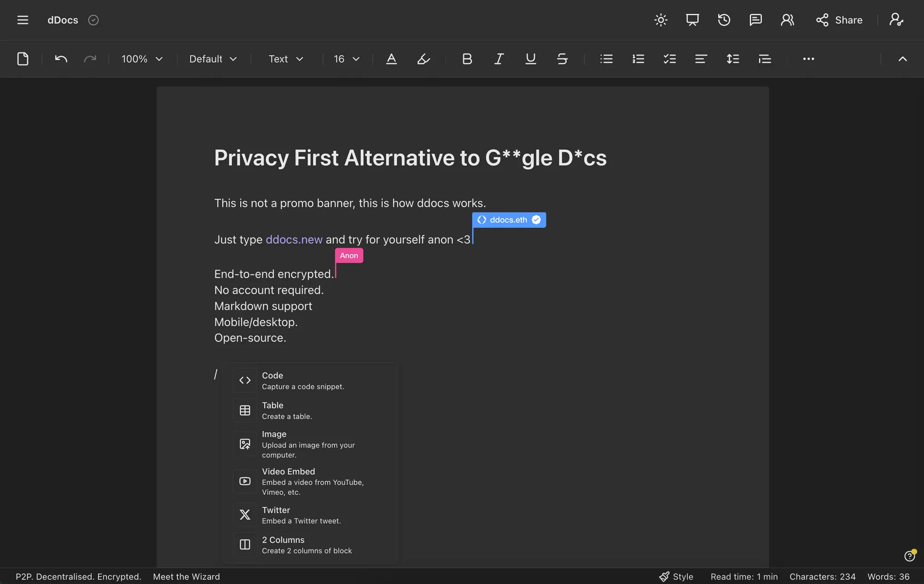The width and height of the screenshot is (924, 584).
Task: Start presentation mode
Action: click(692, 20)
